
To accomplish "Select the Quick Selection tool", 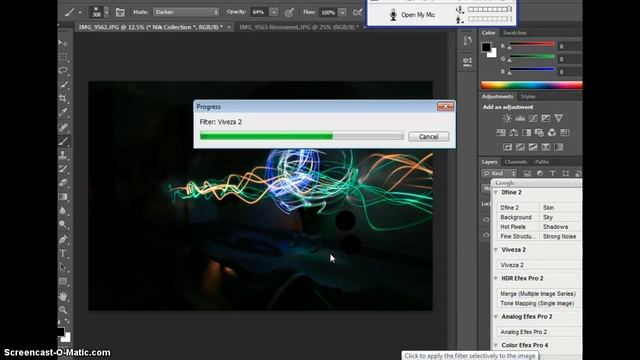I will click(x=63, y=84).
